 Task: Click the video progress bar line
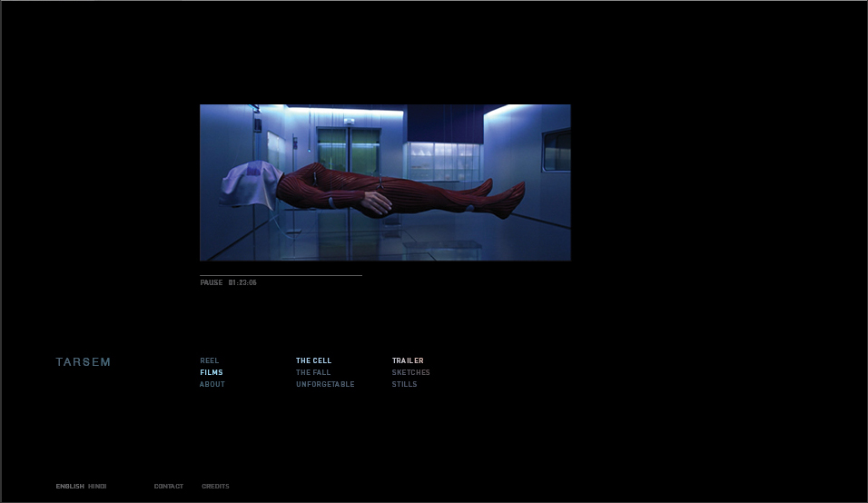click(x=281, y=275)
